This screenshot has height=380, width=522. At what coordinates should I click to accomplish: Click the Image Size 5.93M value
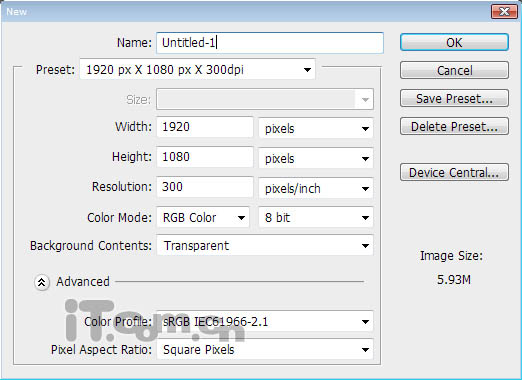tap(454, 280)
